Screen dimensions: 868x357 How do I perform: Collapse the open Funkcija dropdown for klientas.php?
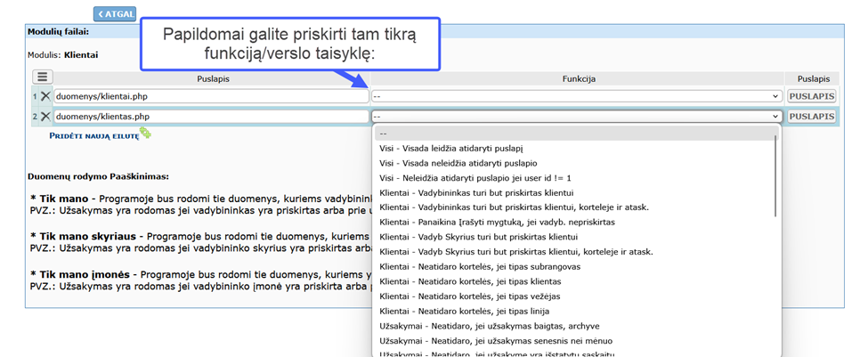coord(576,117)
